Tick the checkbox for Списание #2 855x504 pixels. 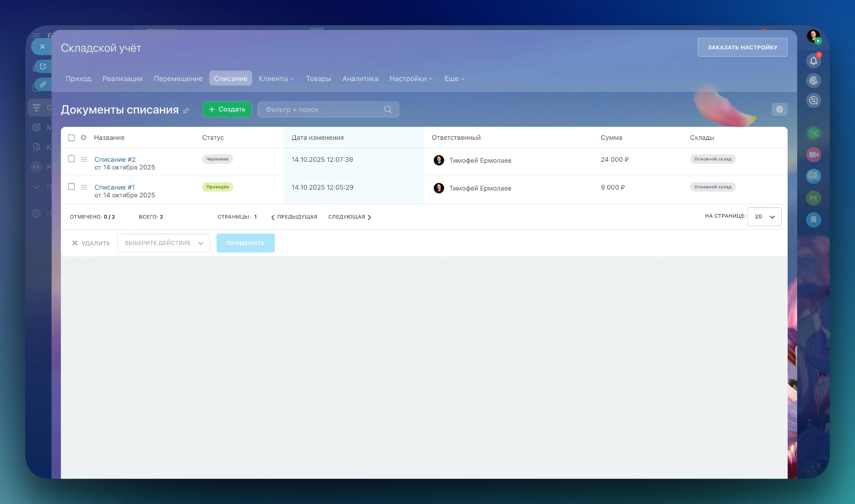(x=71, y=159)
